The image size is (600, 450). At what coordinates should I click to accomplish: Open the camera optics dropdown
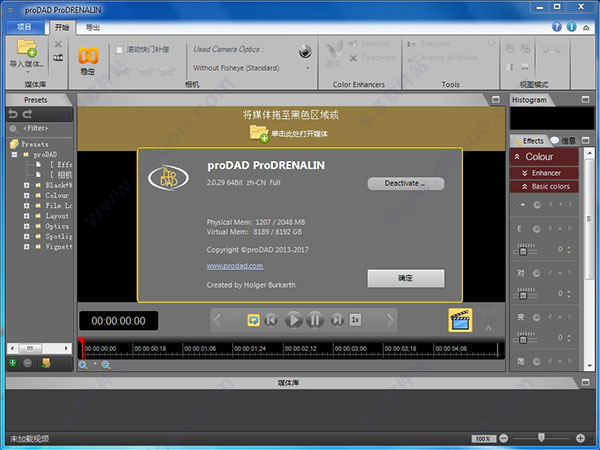pyautogui.click(x=308, y=68)
